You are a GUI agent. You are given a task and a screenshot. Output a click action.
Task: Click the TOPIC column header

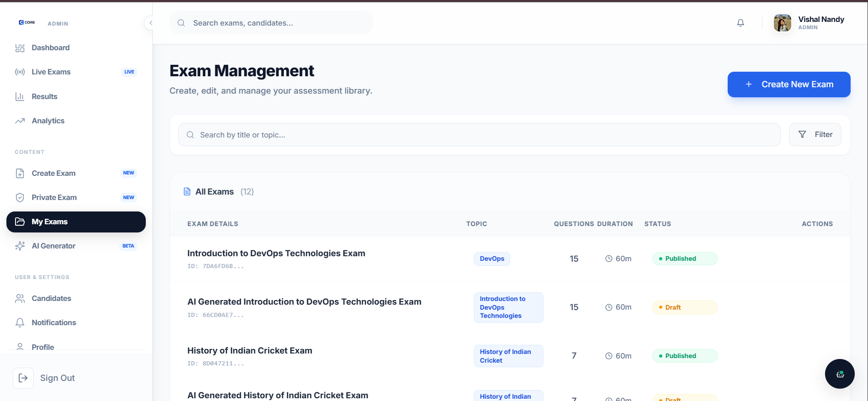[477, 224]
